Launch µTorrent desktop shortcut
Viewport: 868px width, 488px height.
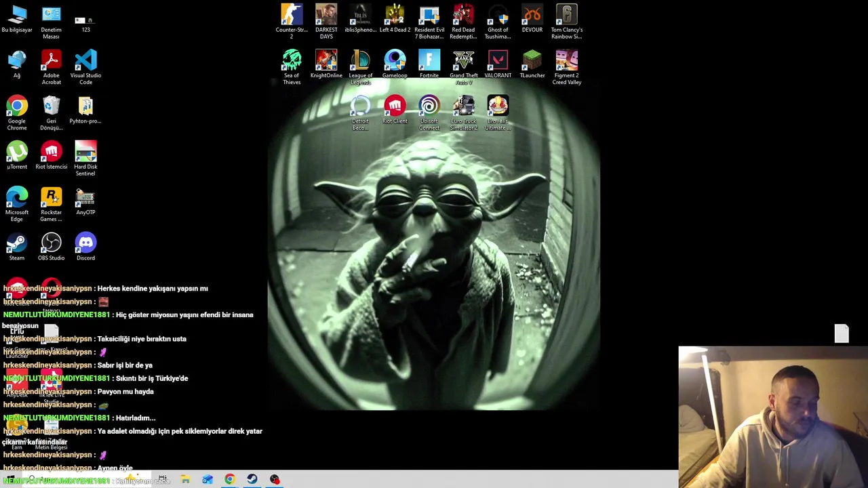(x=17, y=156)
